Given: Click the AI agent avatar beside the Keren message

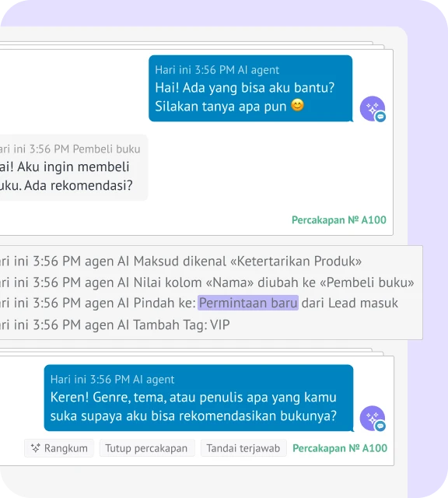Looking at the screenshot, I should point(372,418).
